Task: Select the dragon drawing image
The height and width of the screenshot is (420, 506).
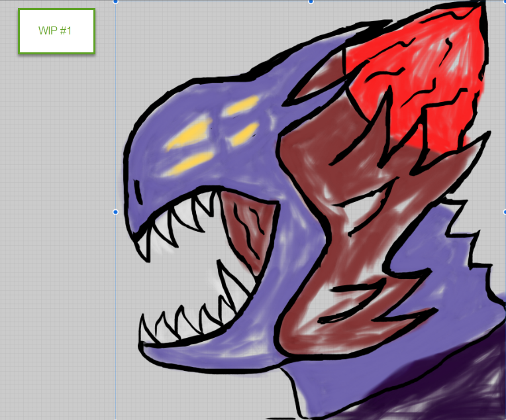Action: [x=311, y=211]
